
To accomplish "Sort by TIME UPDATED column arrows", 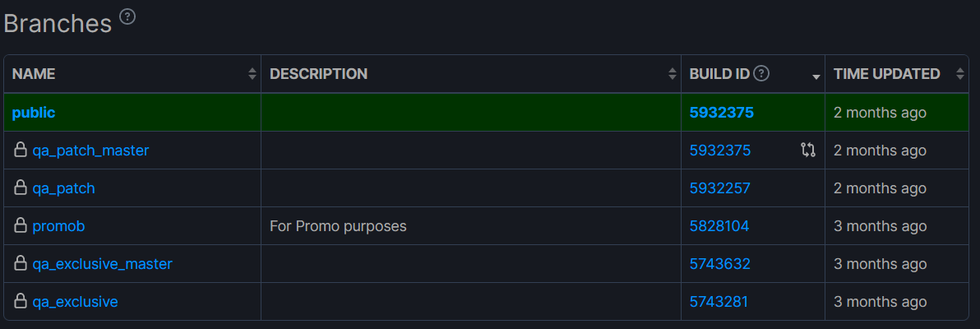I will (960, 74).
